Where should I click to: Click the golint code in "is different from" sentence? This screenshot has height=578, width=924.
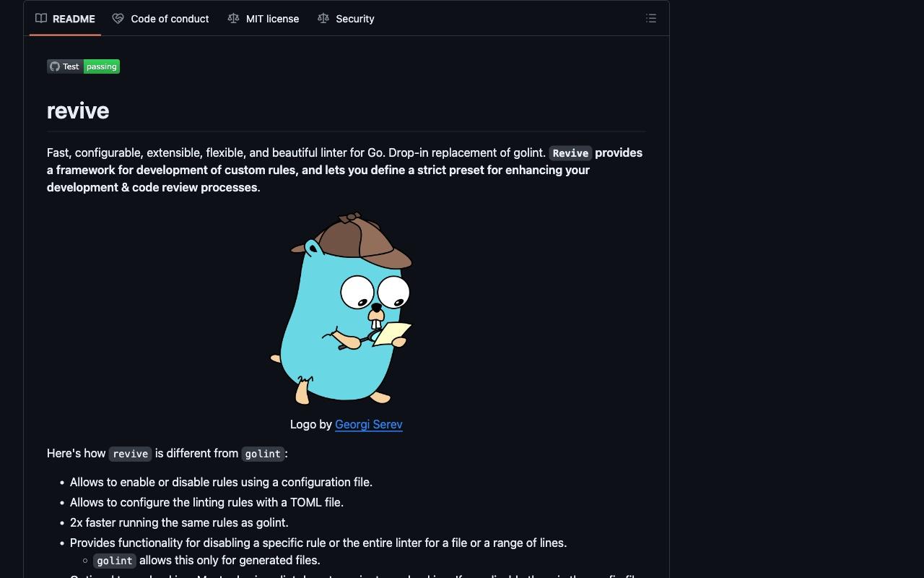click(263, 454)
